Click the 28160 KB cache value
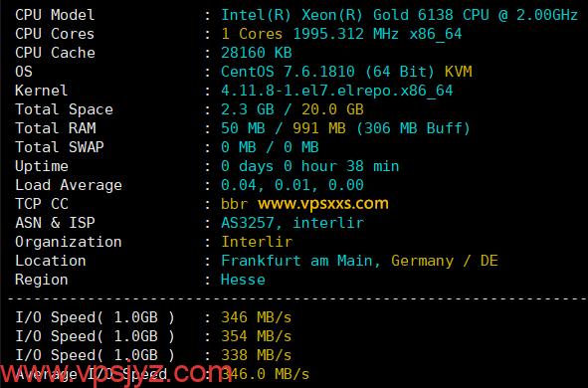This screenshot has width=588, height=388. point(257,53)
